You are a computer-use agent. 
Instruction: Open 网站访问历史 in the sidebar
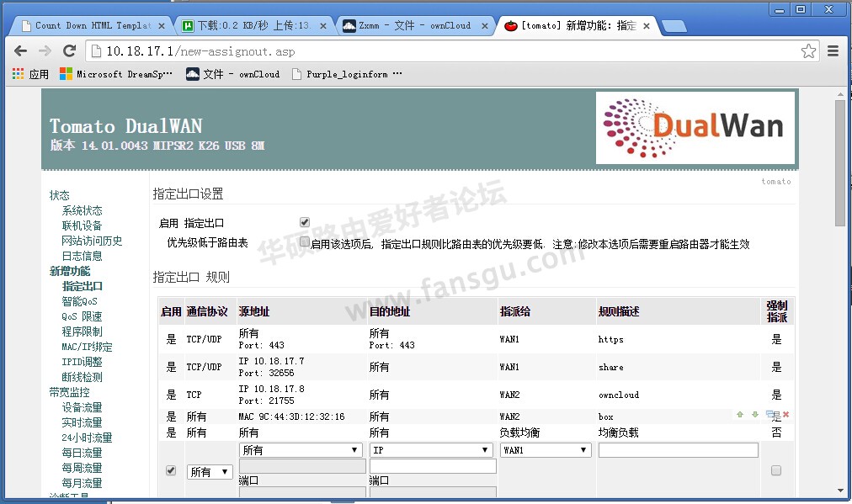(92, 241)
